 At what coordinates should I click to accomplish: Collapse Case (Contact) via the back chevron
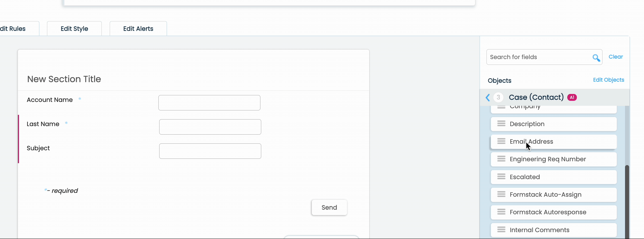(x=488, y=97)
